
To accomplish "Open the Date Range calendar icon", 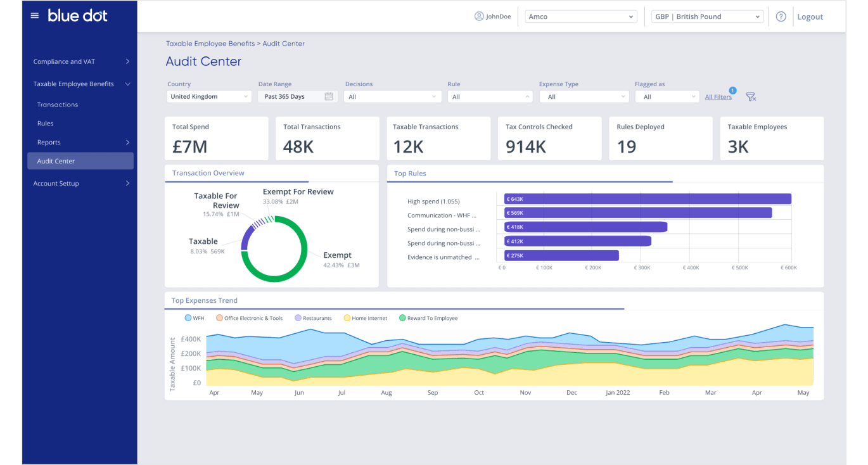I will [329, 97].
